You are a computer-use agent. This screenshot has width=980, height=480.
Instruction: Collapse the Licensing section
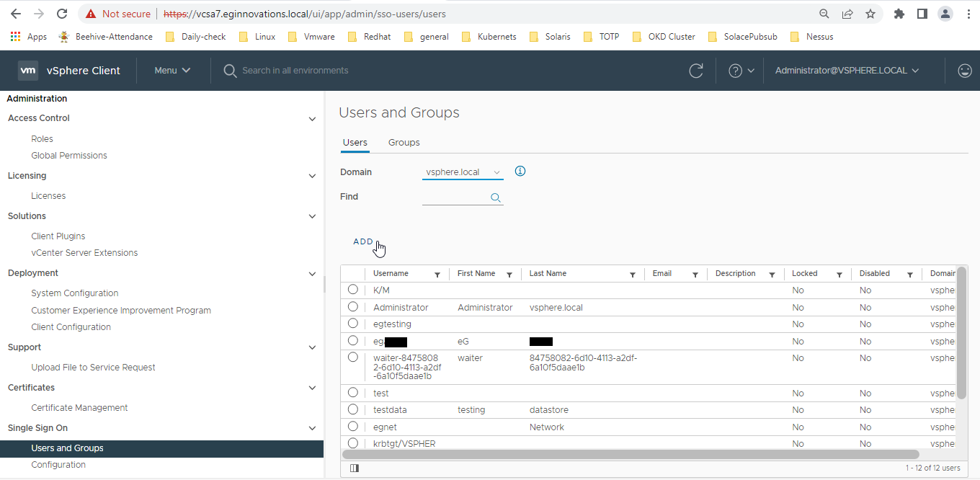(312, 177)
